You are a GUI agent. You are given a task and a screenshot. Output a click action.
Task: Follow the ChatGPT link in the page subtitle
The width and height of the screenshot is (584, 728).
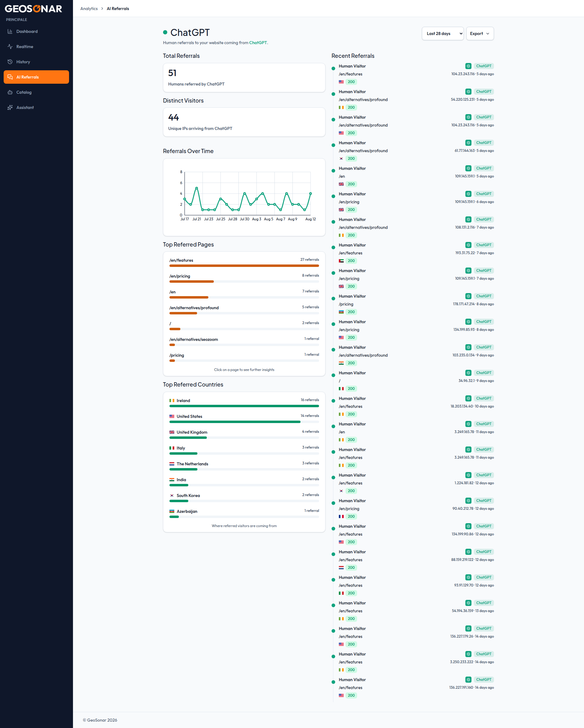point(258,43)
